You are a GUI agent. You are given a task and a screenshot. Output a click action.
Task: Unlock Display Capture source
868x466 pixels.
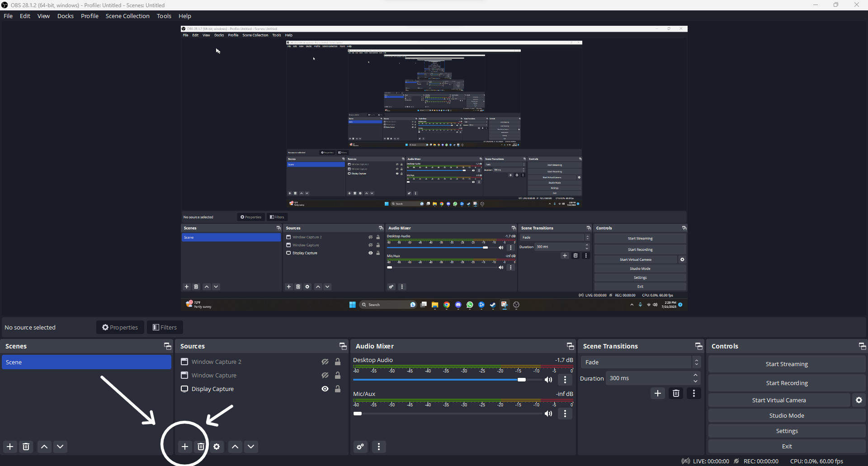pos(338,389)
